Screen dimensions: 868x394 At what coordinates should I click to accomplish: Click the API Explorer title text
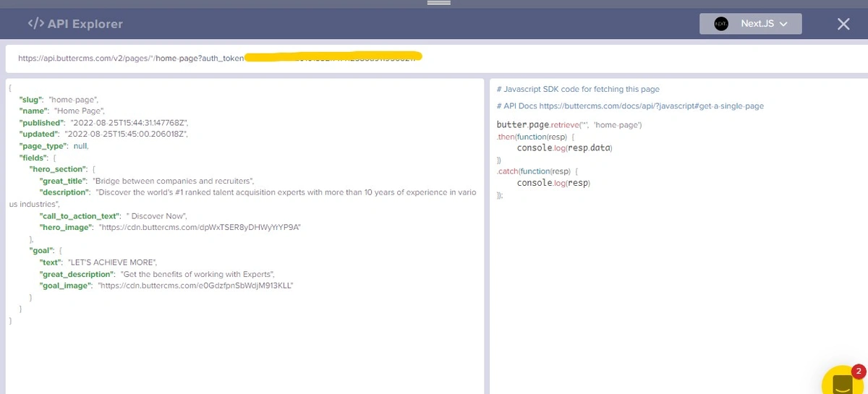click(x=85, y=24)
